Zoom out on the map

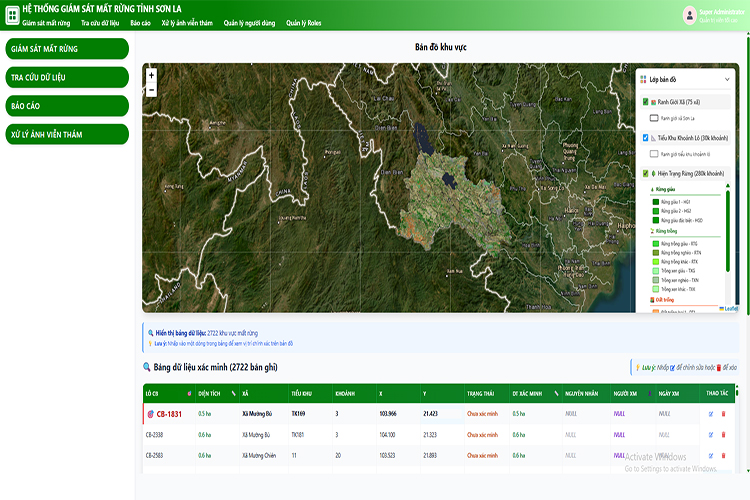coord(151,89)
